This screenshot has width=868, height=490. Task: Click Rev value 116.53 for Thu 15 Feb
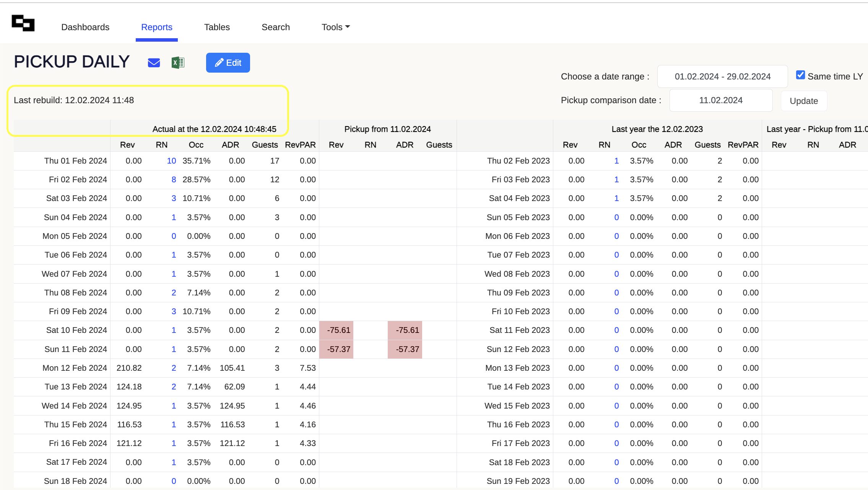point(129,425)
